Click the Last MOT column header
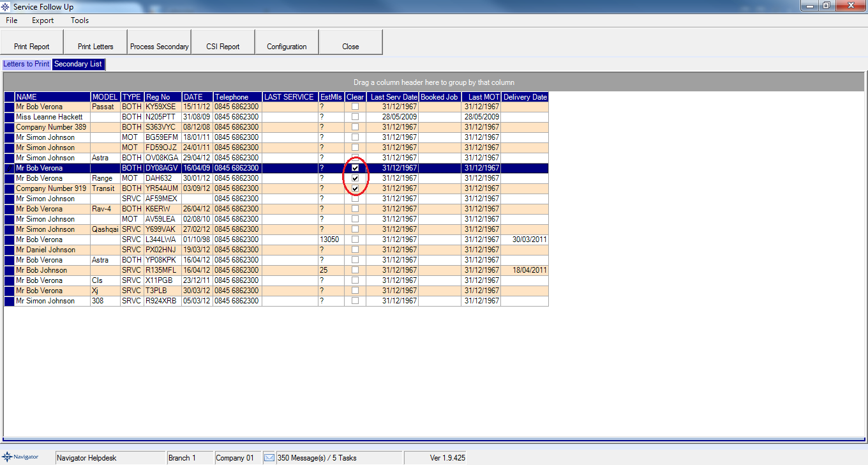 [x=481, y=97]
